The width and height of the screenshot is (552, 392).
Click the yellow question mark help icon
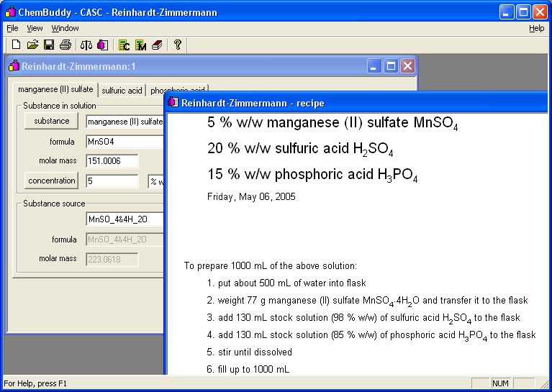pyautogui.click(x=178, y=45)
